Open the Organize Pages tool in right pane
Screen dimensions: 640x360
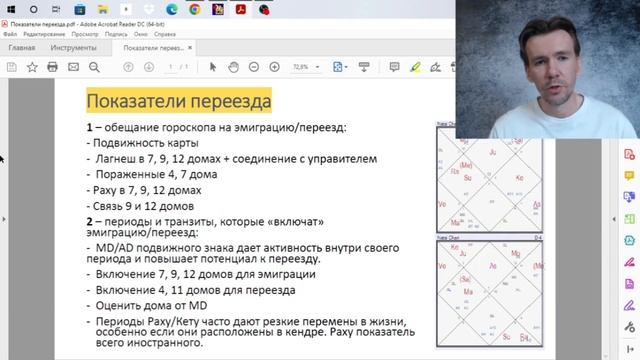(629, 219)
